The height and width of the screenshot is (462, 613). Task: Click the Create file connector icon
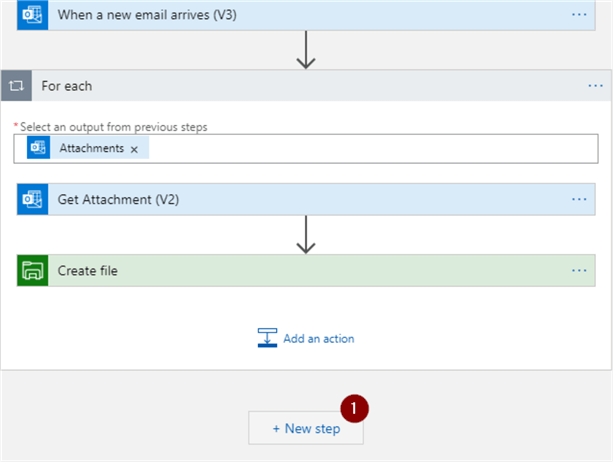click(33, 270)
